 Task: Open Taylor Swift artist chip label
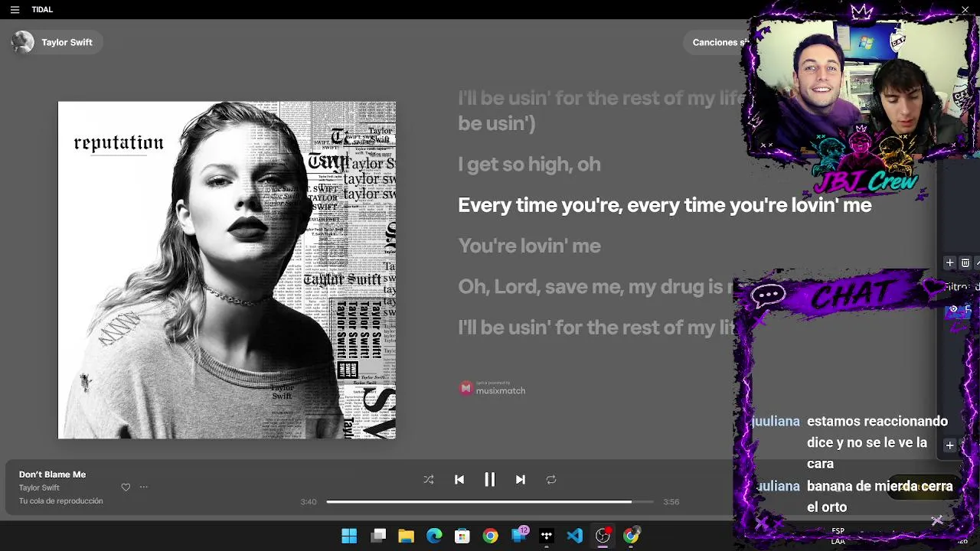point(67,42)
